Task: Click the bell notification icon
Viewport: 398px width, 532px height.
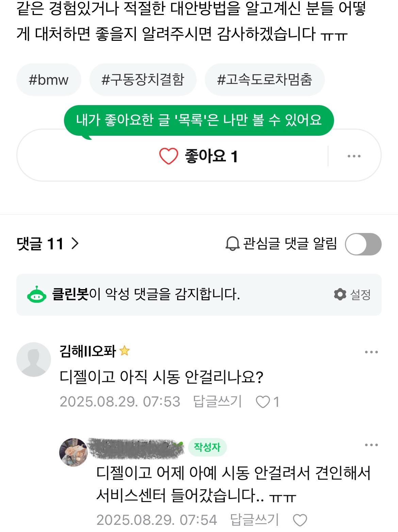Action: click(233, 244)
